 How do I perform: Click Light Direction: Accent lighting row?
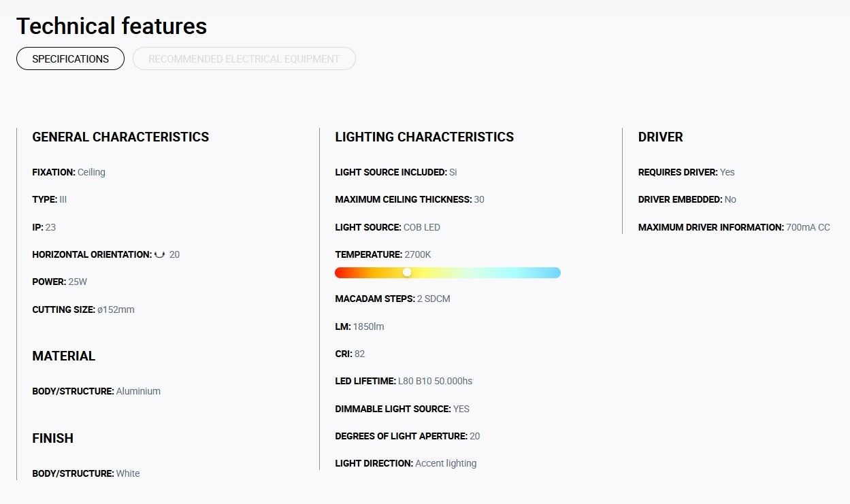click(x=406, y=463)
